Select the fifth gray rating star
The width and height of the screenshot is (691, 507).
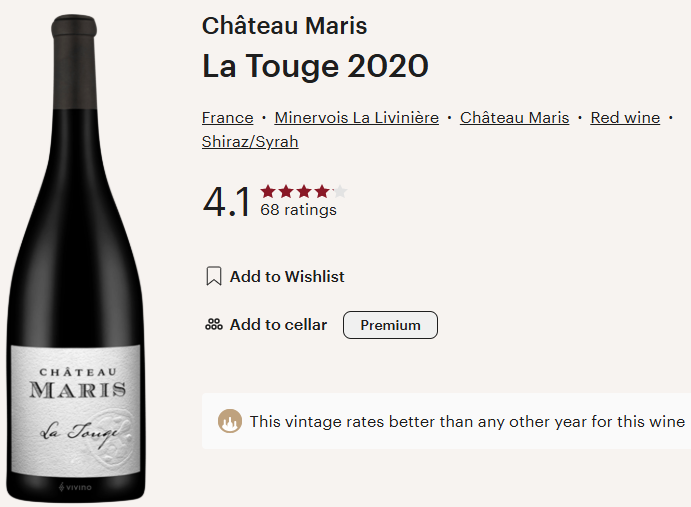click(339, 191)
